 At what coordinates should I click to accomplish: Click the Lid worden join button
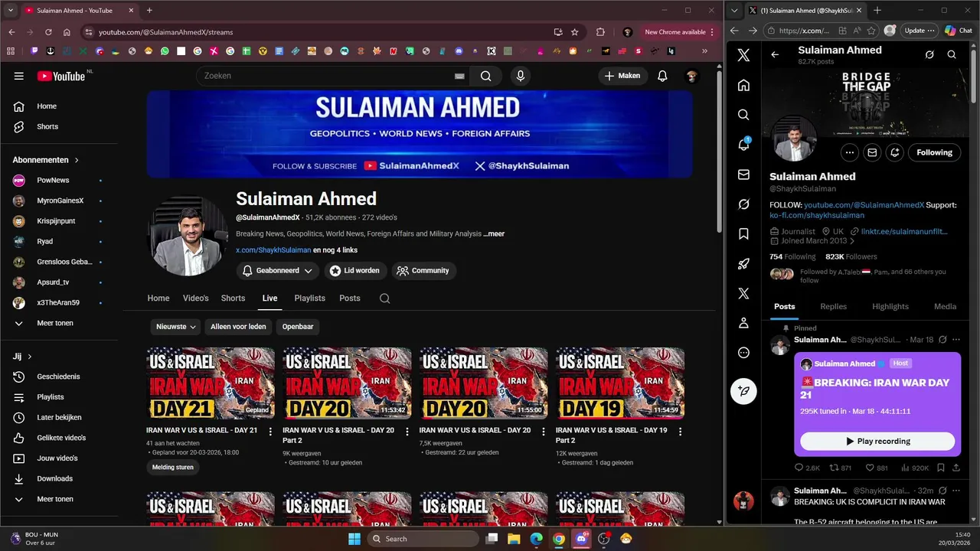(354, 271)
